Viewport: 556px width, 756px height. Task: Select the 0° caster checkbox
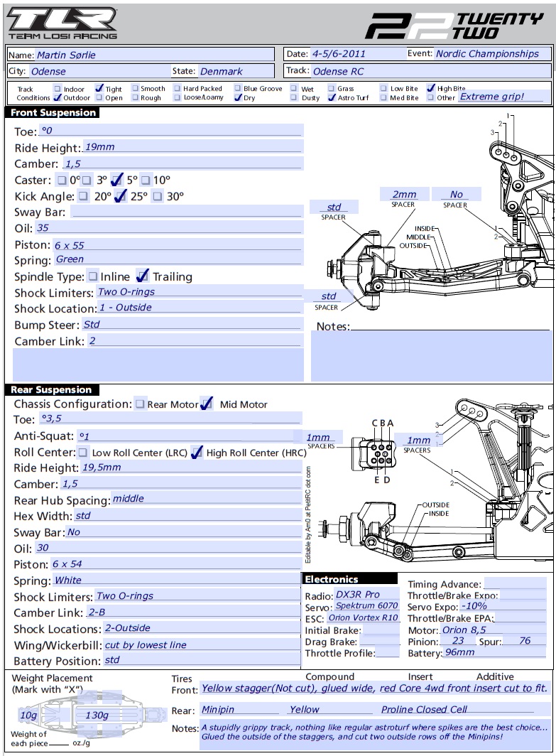click(62, 180)
